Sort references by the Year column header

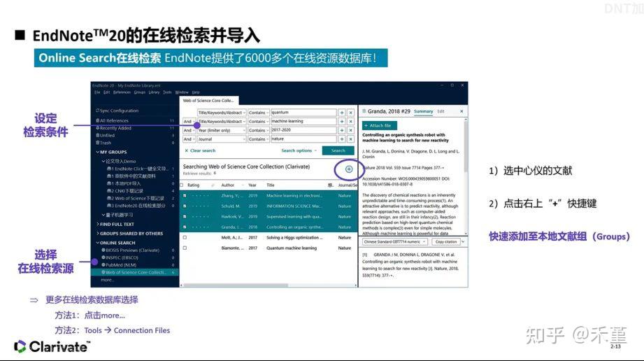252,185
